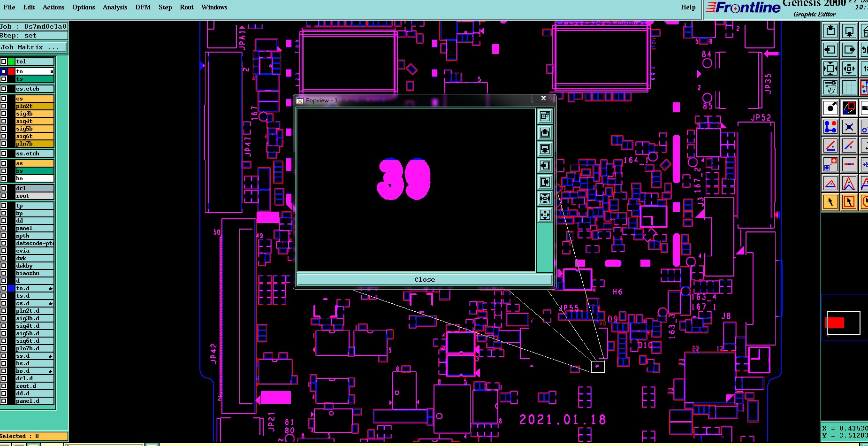Click the Popview zoom-out icon
868x446 pixels.
[x=545, y=215]
